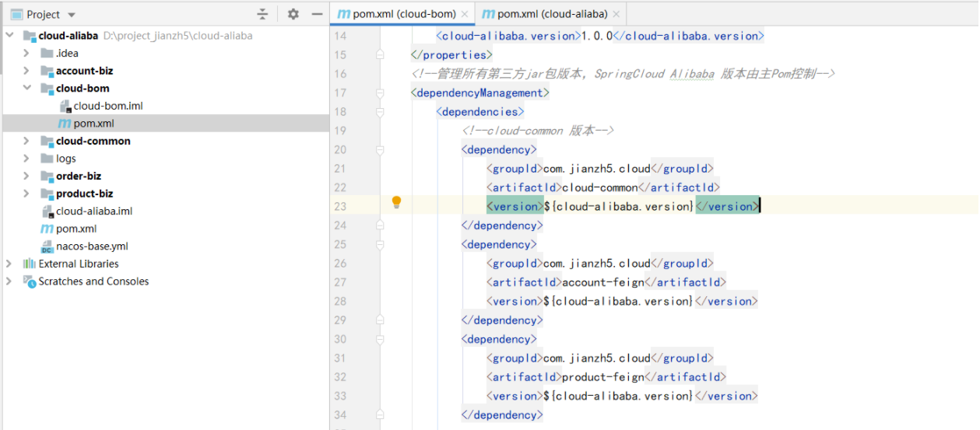Click the .idea folder icon
The width and height of the screenshot is (980, 430).
[47, 53]
